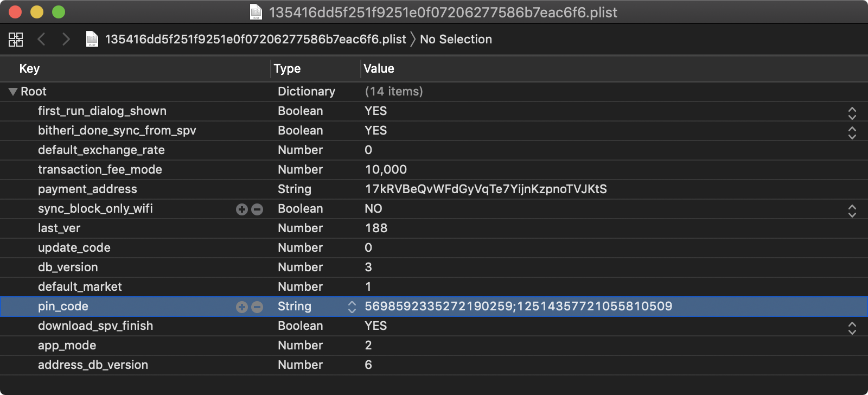Collapse the Root dictionary disclosure triangle
This screenshot has width=868, height=395.
(13, 92)
